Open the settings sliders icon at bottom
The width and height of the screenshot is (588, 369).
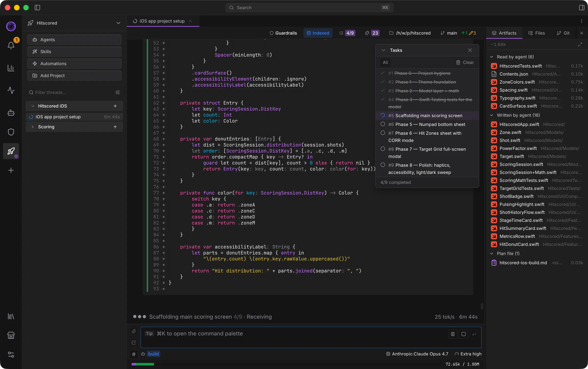(x=11, y=354)
